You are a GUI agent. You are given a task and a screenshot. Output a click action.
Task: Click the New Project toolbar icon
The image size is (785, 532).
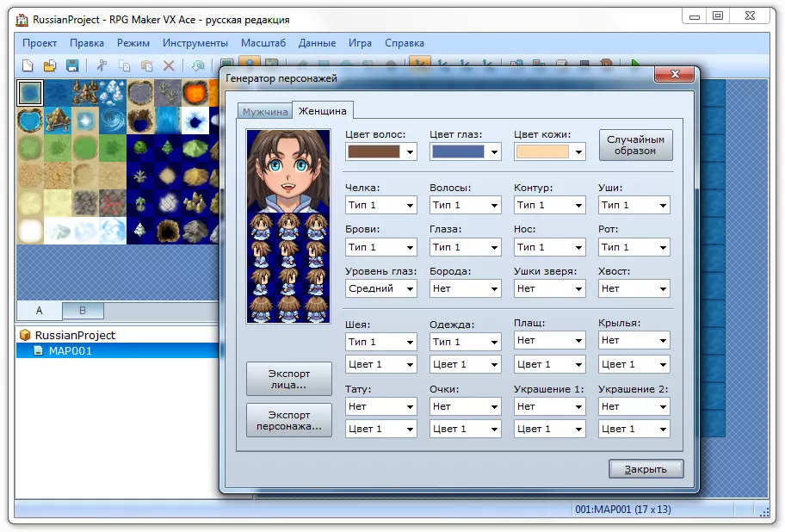28,65
